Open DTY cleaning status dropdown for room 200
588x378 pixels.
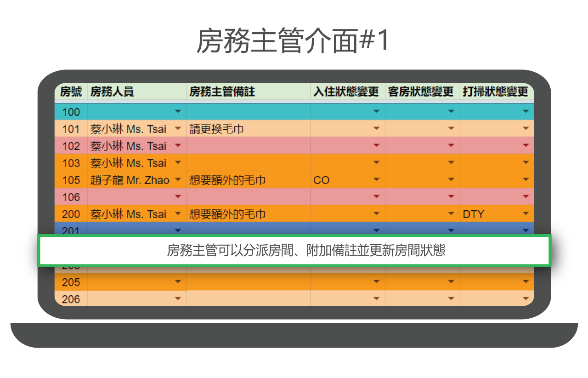click(x=526, y=214)
